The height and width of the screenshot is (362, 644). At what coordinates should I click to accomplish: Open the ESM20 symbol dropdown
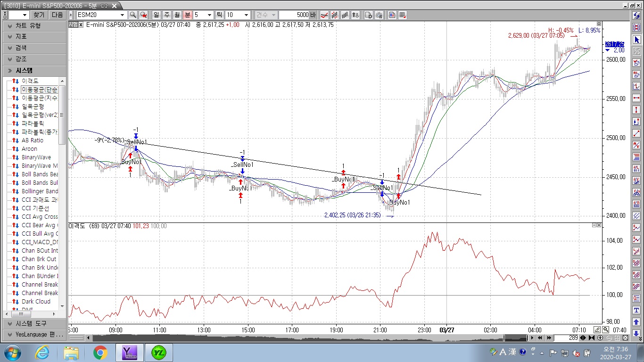point(123,15)
